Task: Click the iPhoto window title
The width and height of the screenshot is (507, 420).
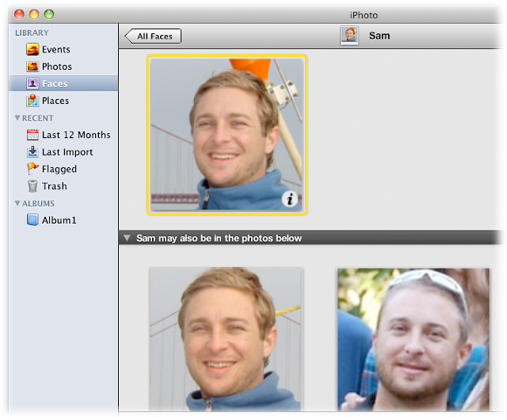Action: (364, 15)
